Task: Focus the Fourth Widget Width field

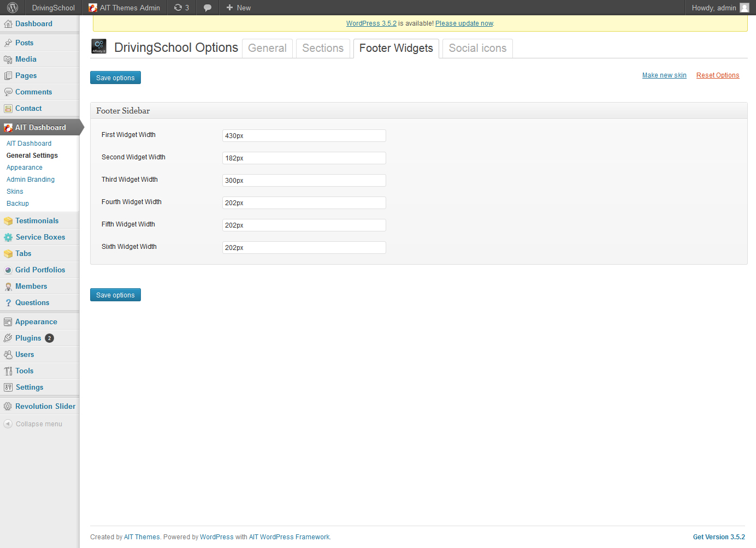Action: (304, 202)
